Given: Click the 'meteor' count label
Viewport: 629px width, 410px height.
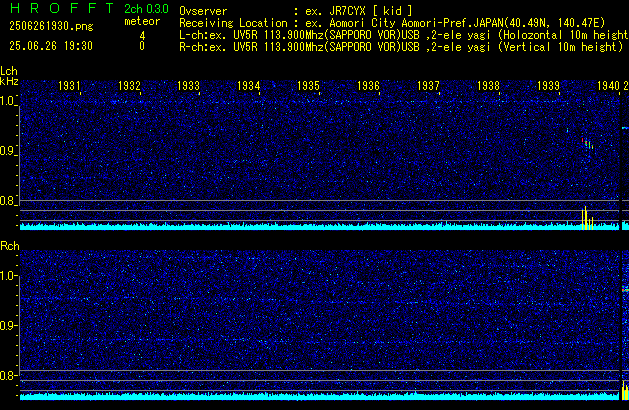Looking at the screenshot, I should [142, 21].
